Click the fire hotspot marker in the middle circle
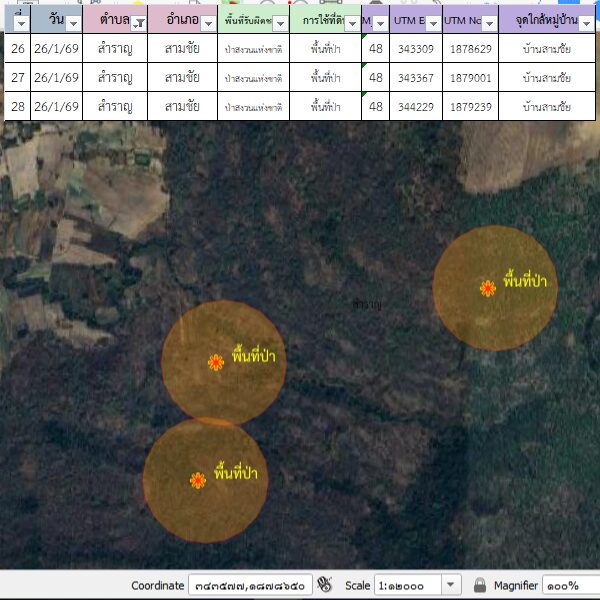The height and width of the screenshot is (600, 600). (x=215, y=362)
